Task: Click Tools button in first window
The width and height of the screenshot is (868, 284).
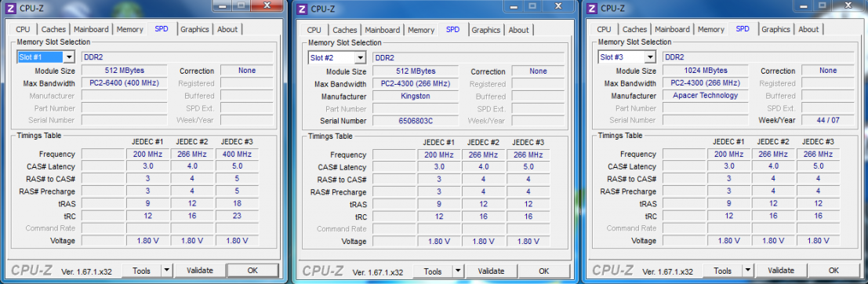Action: [141, 271]
